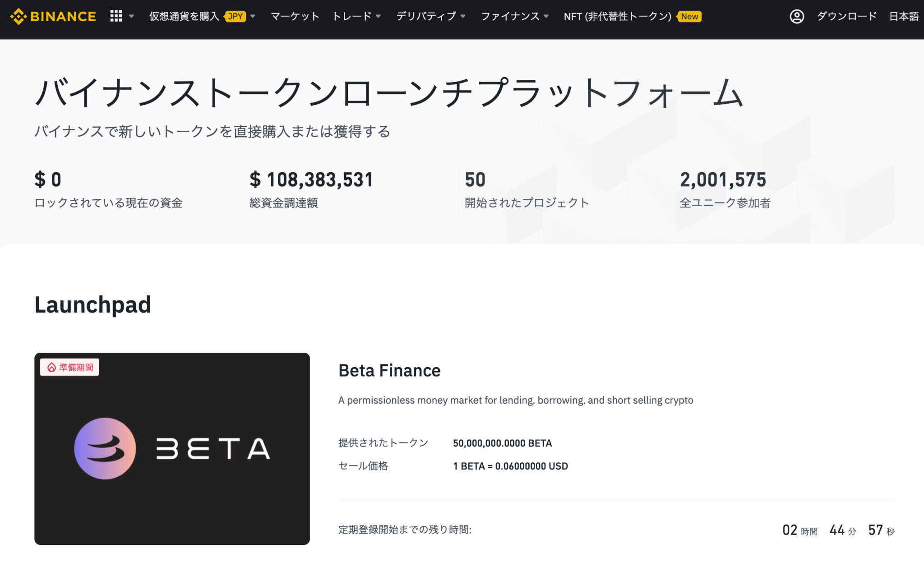Click the 開始されたプロジェクト label
The height and width of the screenshot is (580, 924).
pos(527,203)
